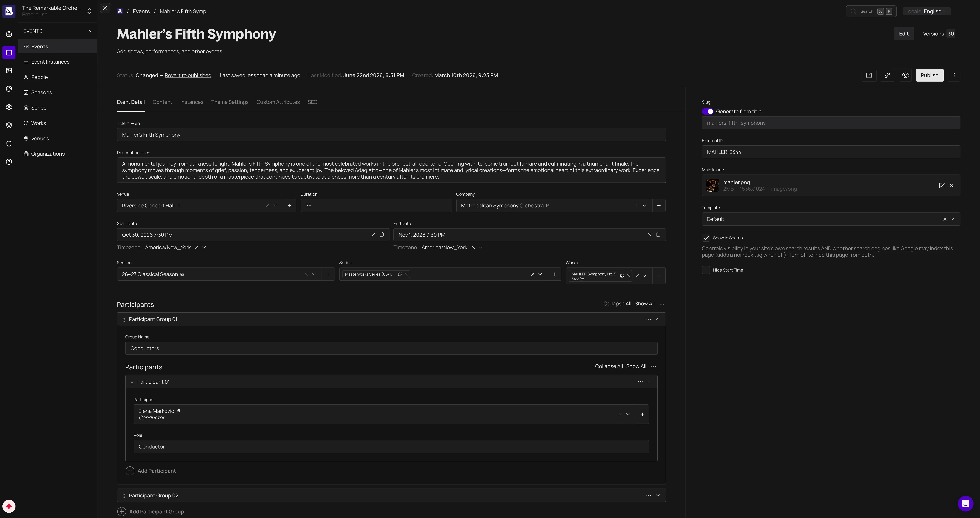Open End Date timezone dropdown

[x=481, y=247]
